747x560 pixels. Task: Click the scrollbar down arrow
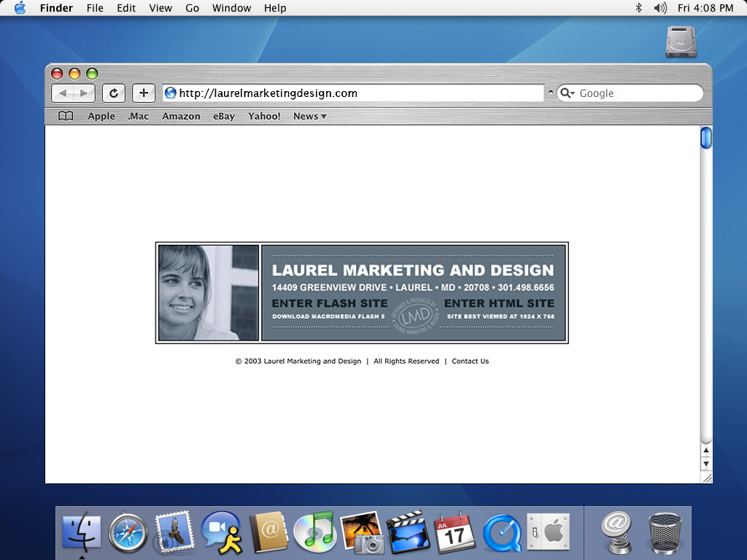tap(706, 463)
